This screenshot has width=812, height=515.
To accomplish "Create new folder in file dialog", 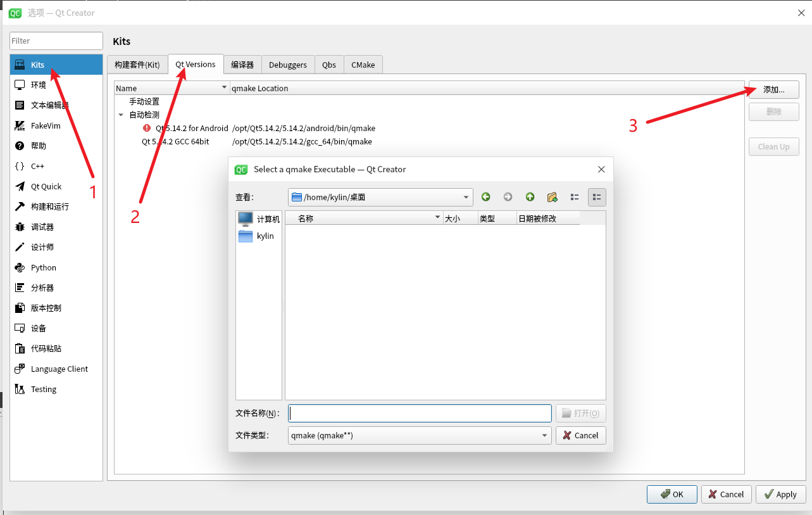I will (x=552, y=197).
